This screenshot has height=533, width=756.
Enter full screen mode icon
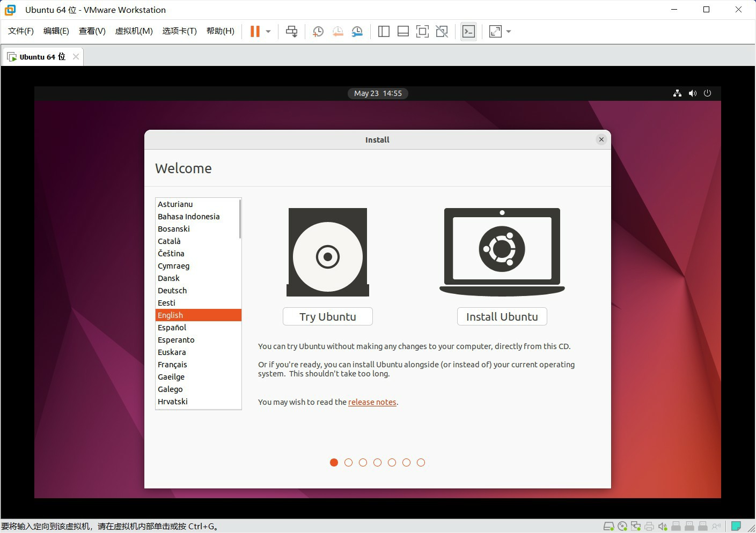tap(422, 32)
